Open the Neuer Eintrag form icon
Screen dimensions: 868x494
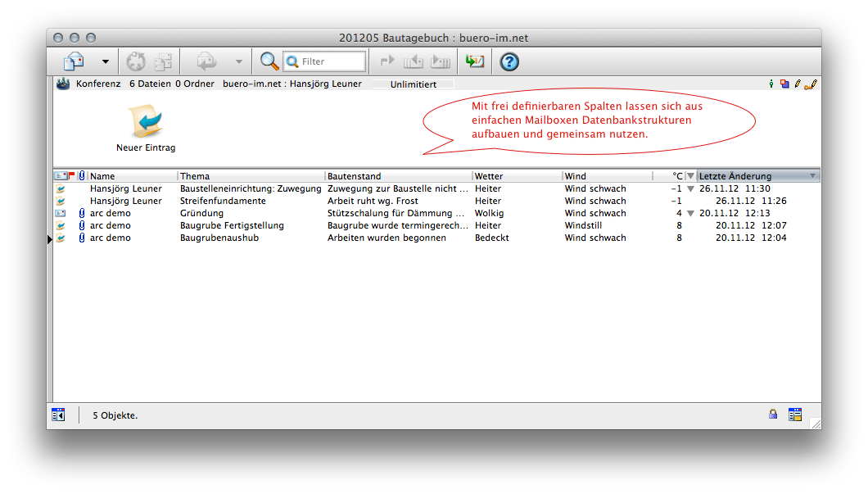[146, 123]
